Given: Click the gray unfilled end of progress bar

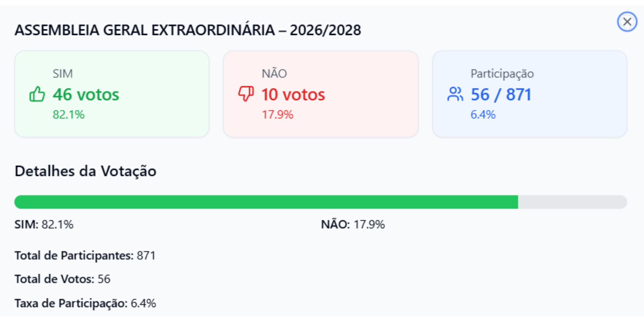Looking at the screenshot, I should point(572,202).
